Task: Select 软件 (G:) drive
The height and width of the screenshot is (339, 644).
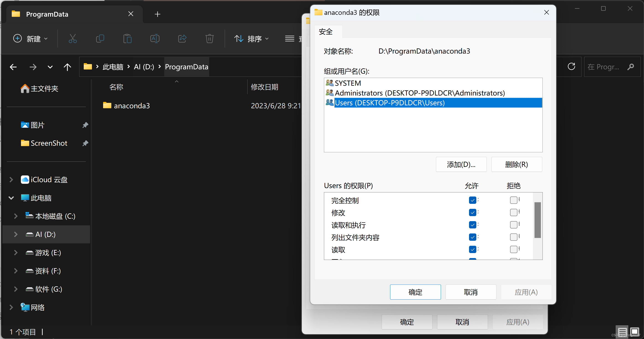Action: (x=44, y=289)
